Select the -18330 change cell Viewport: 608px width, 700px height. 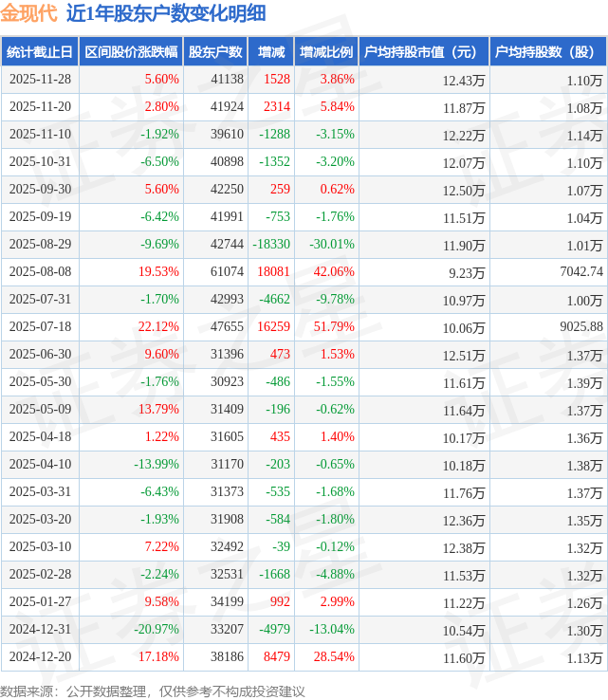[270, 245]
